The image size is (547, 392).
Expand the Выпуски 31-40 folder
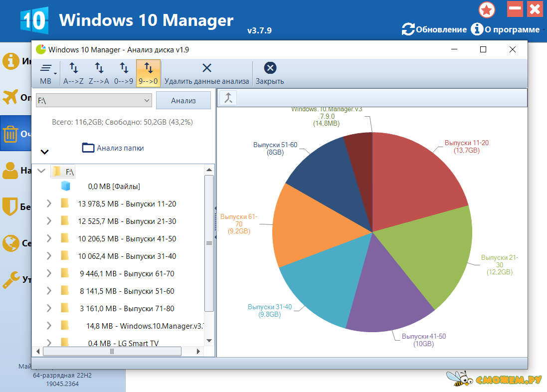[49, 256]
